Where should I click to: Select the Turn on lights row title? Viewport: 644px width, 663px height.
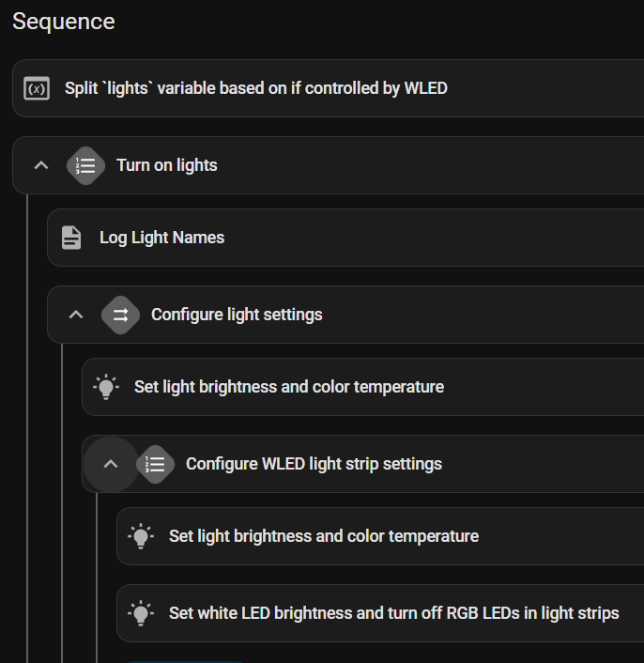166,165
